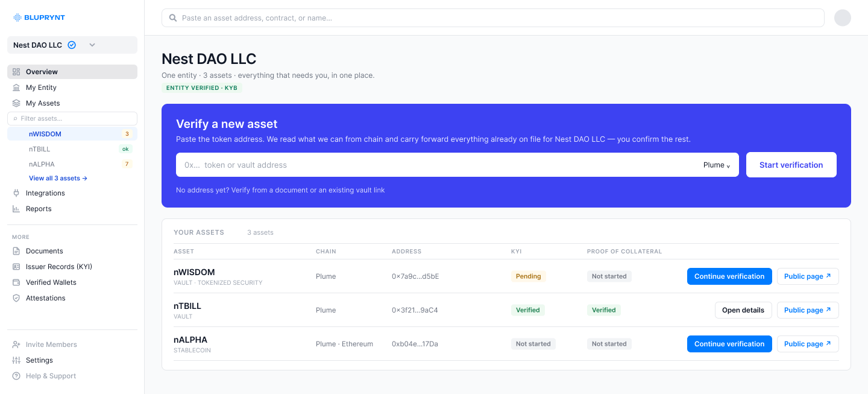Click the search magnifier icon in top bar
Viewport: 868px width, 394px height.
[x=174, y=18]
